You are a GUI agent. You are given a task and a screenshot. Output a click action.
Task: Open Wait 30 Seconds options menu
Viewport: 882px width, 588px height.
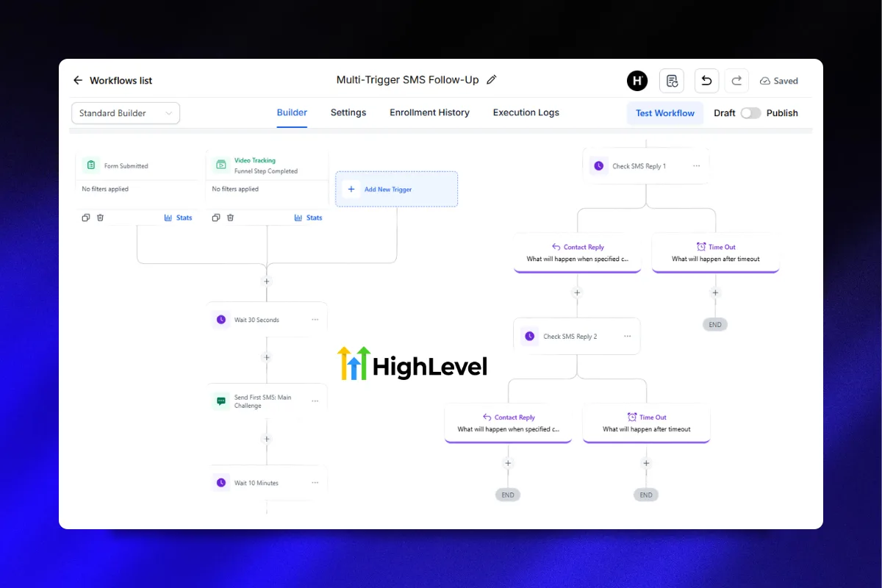(x=315, y=320)
